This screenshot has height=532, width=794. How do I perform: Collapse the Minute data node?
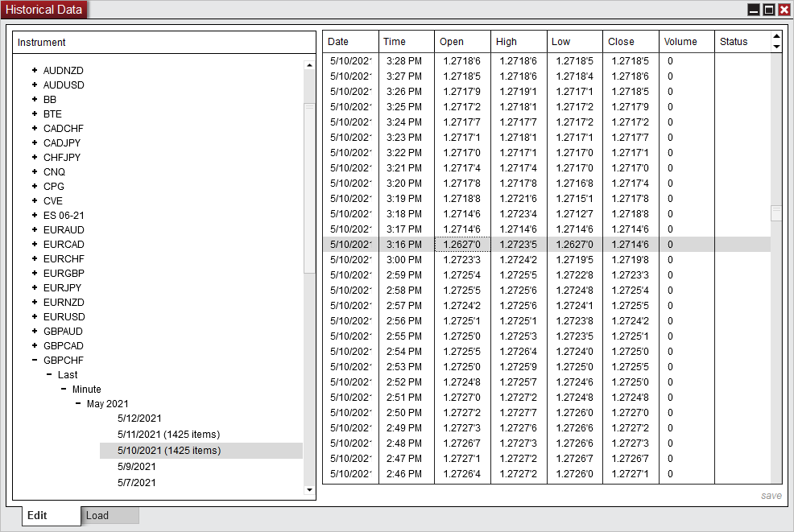[64, 389]
